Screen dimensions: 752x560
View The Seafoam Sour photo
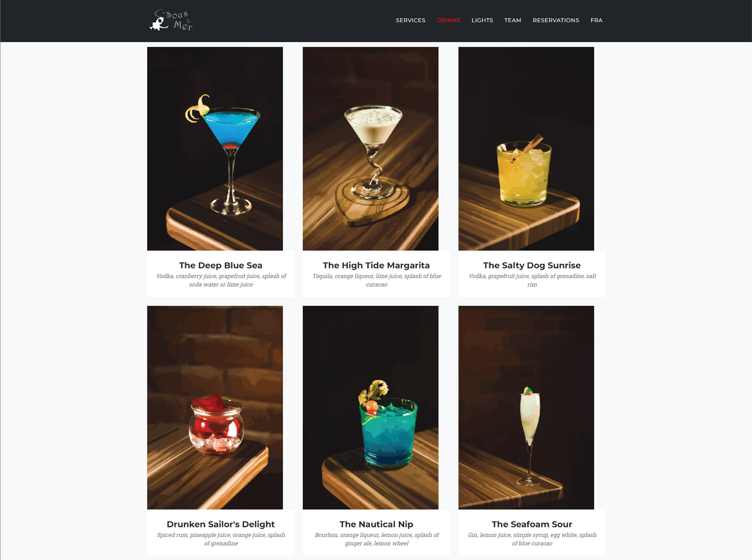click(x=526, y=407)
